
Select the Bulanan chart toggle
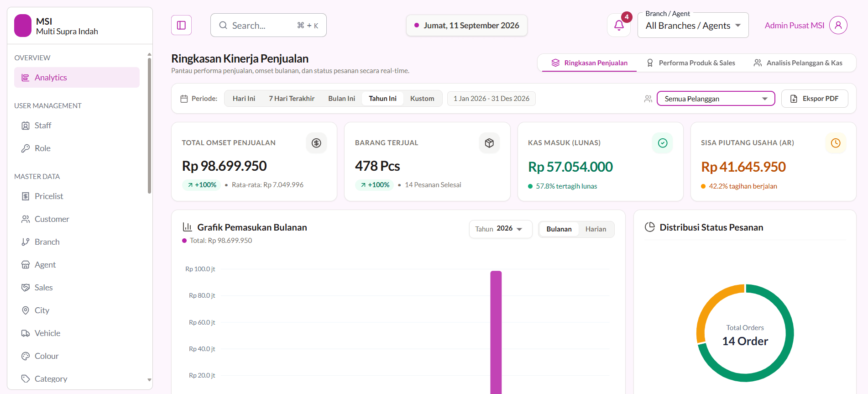[559, 229]
